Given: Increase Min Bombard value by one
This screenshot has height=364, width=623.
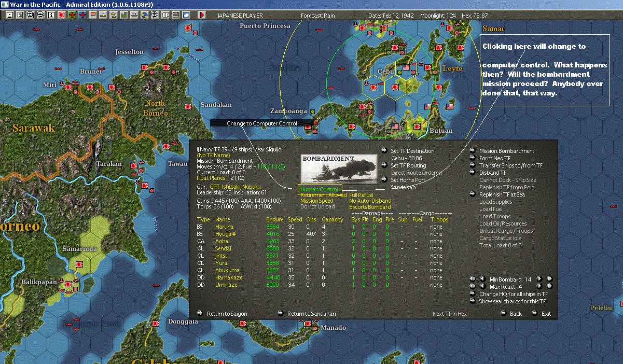Looking at the screenshot, I should (x=539, y=279).
